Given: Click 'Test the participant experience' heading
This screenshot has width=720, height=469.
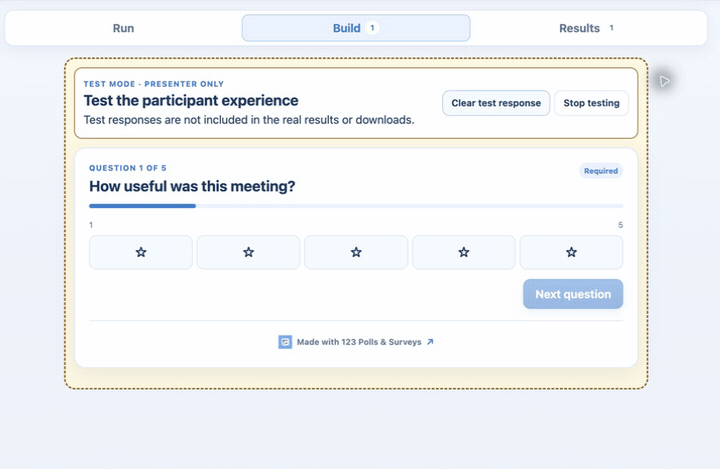Looking at the screenshot, I should point(191,101).
